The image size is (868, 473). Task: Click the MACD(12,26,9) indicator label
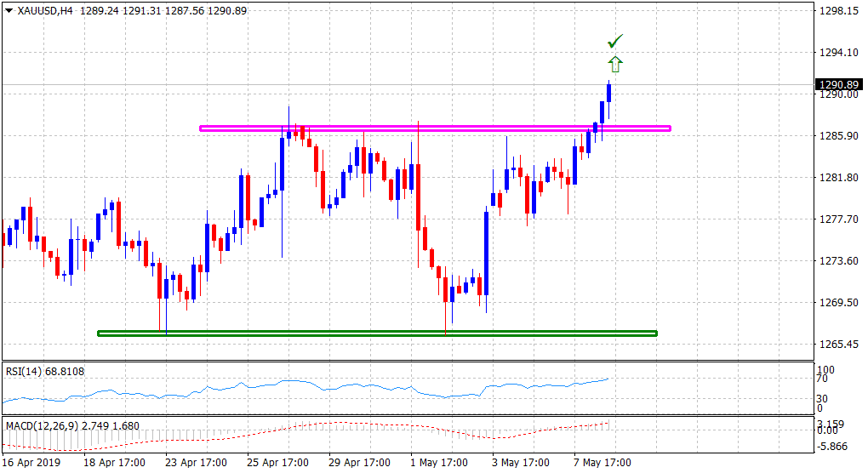pos(44,425)
